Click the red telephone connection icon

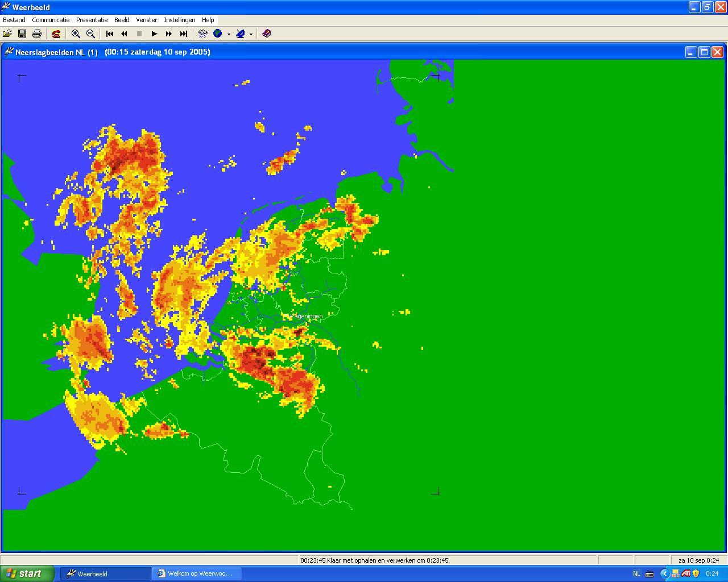click(56, 34)
